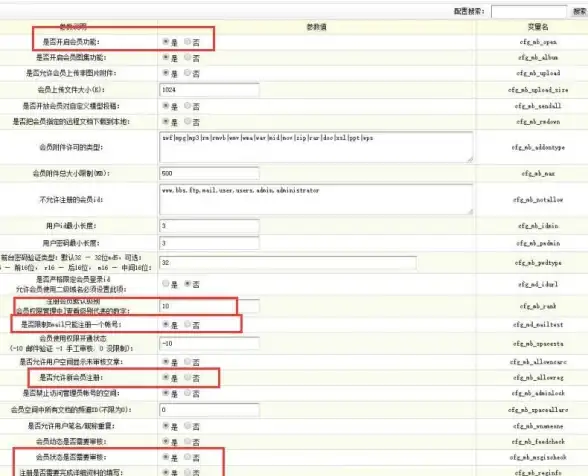
Task: Click the variable name cfg_mb_idmin
Action: click(x=538, y=226)
